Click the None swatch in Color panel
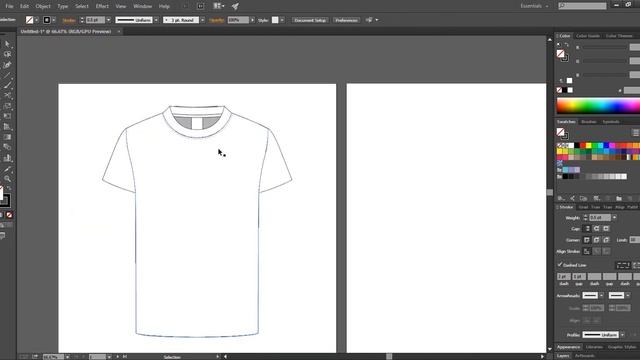640x360 pixels. click(559, 90)
